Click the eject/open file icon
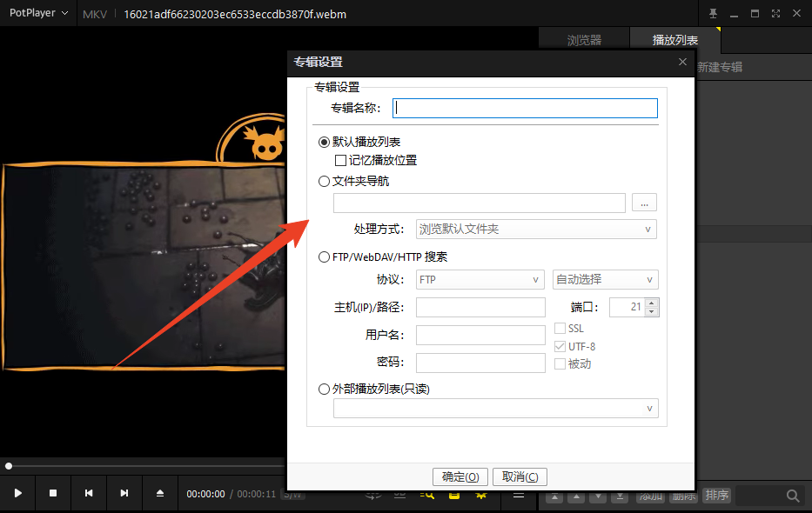 pyautogui.click(x=160, y=493)
